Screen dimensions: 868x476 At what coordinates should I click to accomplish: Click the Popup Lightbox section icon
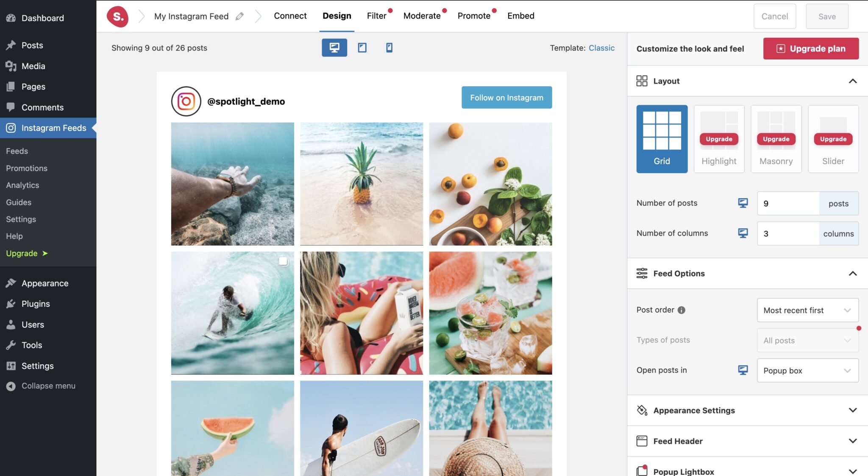tap(642, 470)
